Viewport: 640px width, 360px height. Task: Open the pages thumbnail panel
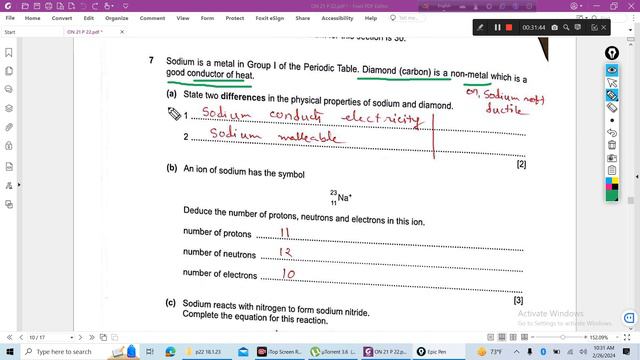point(9,71)
